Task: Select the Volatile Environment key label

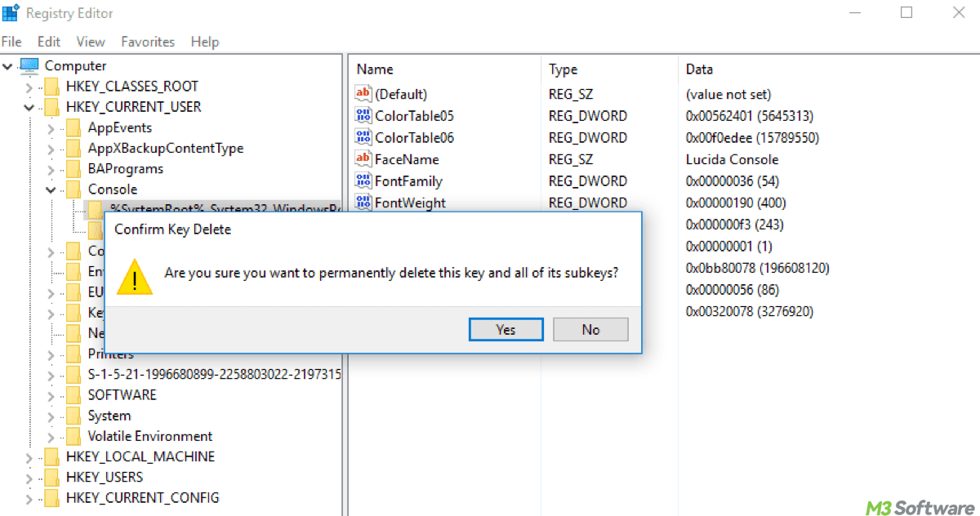Action: pyautogui.click(x=150, y=436)
